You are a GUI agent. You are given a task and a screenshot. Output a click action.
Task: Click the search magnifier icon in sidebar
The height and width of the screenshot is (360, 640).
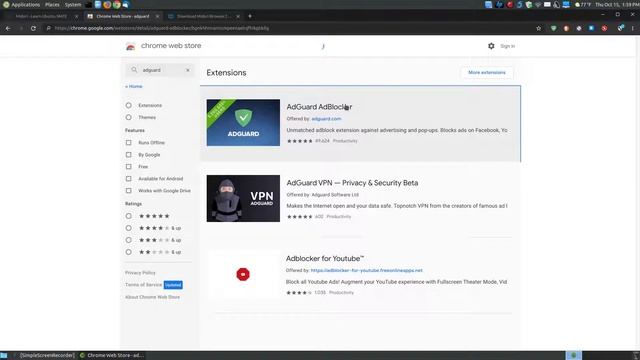point(134,70)
